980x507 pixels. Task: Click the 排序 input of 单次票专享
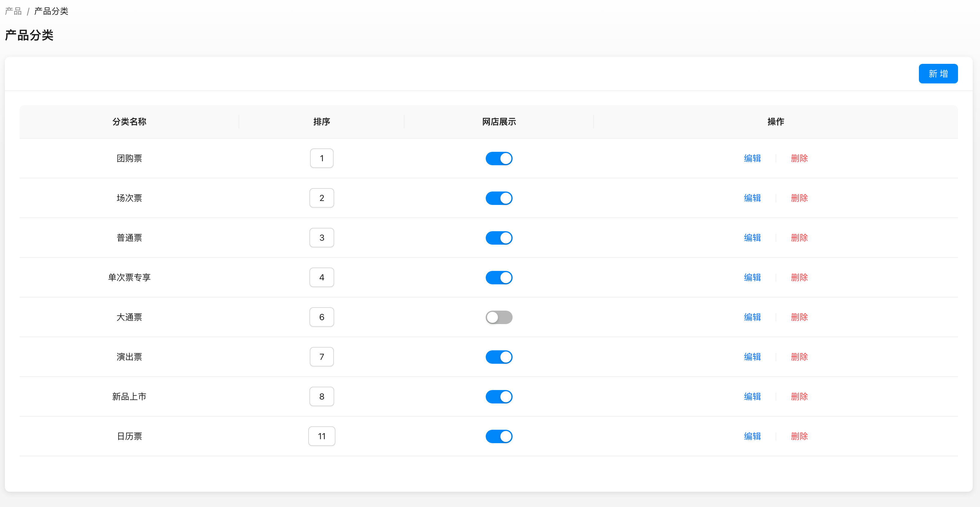tap(321, 277)
